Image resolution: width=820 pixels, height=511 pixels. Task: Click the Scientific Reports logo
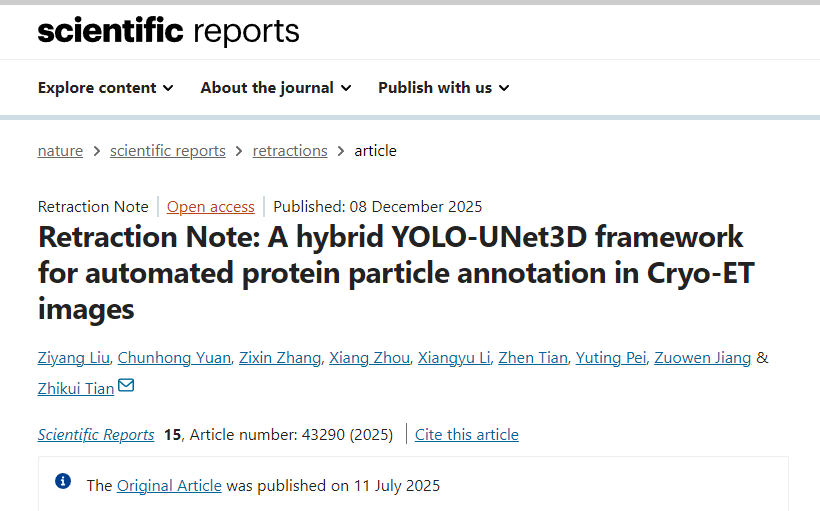coord(168,31)
